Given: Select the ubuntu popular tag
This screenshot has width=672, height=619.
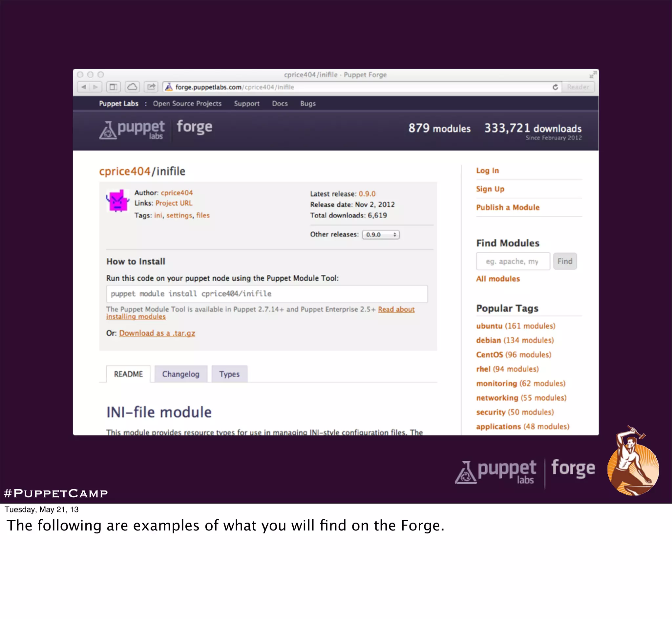Looking at the screenshot, I should click(x=489, y=326).
